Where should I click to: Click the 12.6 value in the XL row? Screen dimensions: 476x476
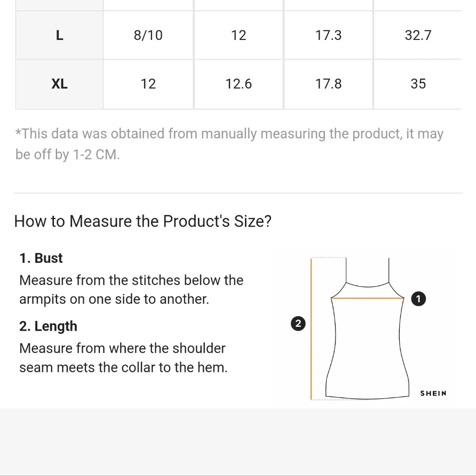238,84
